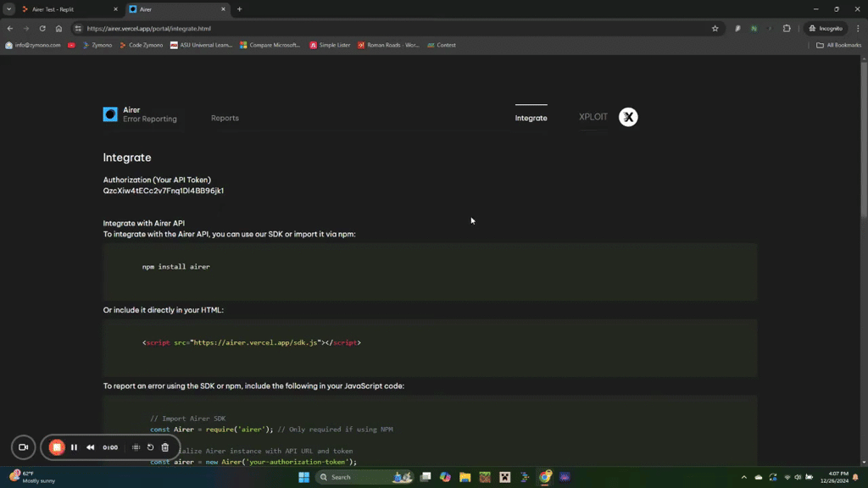Expand the hidden system tray icons
The height and width of the screenshot is (488, 868).
[744, 477]
